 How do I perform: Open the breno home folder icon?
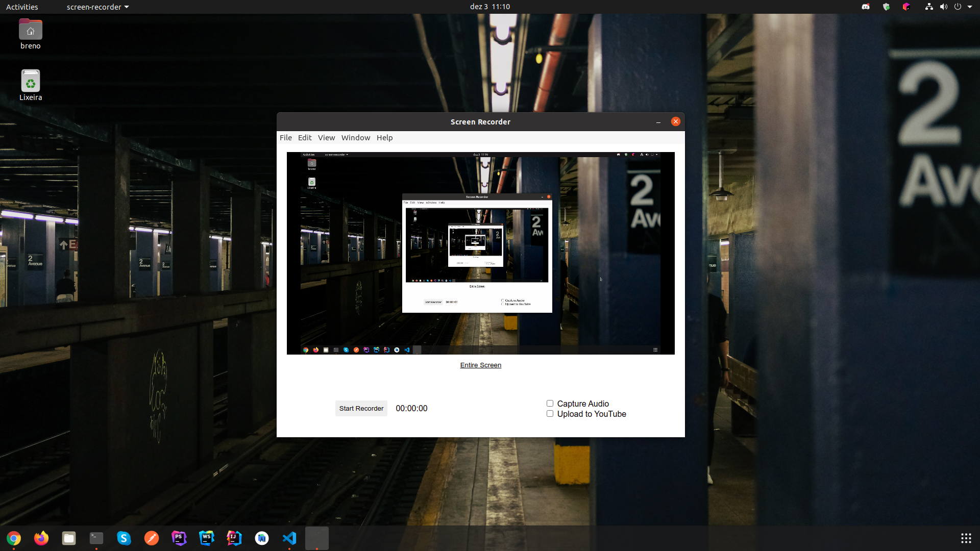pos(31,34)
